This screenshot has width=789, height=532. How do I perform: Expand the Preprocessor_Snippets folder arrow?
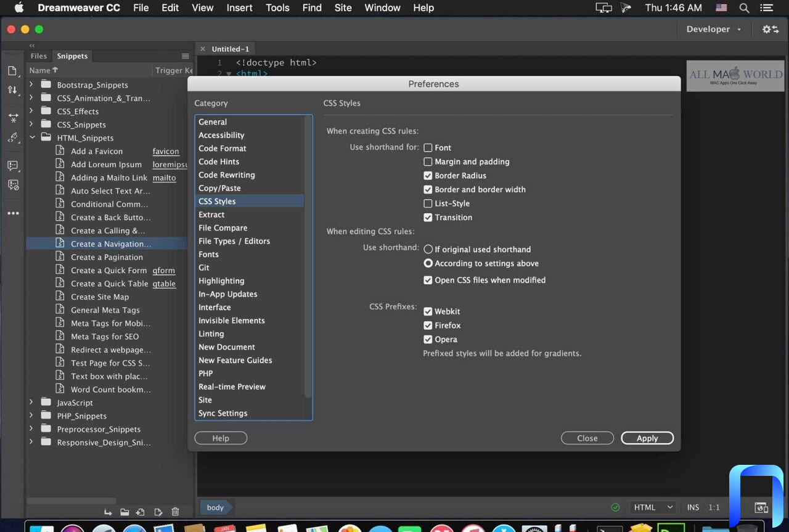pos(31,428)
